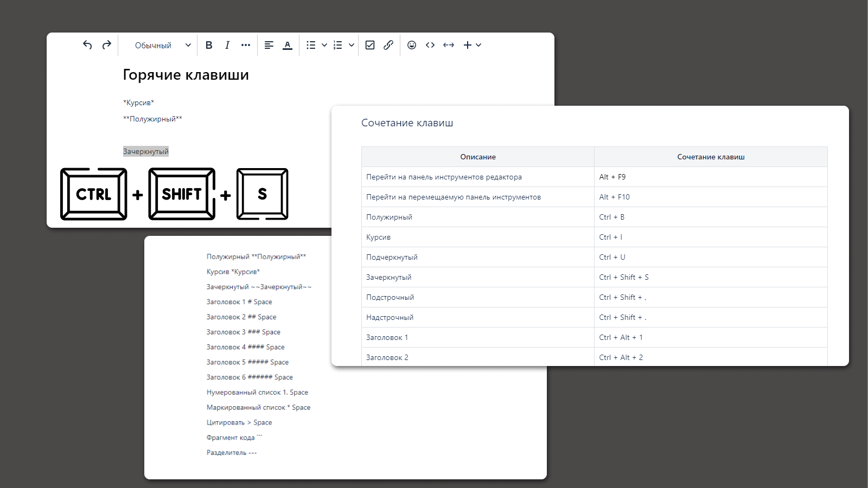Screen dimensions: 868x488
Task: Open more formatting options (three dots)
Action: coord(246,46)
